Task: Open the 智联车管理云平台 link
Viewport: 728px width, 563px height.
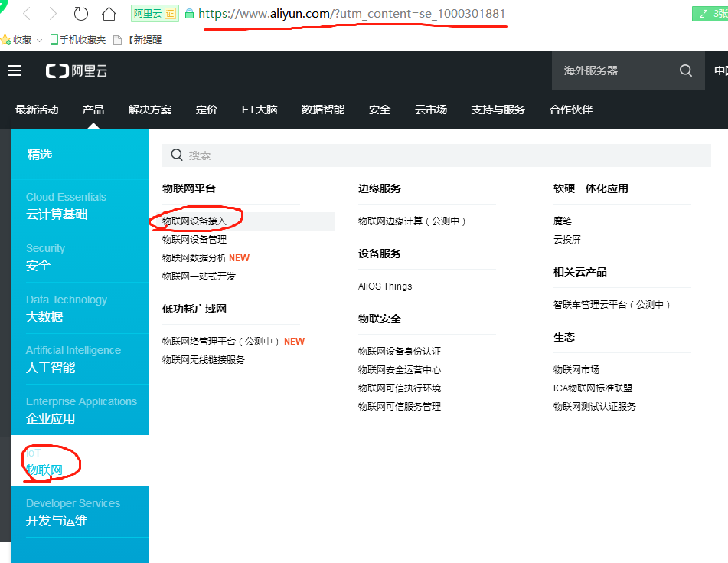Action: point(612,305)
